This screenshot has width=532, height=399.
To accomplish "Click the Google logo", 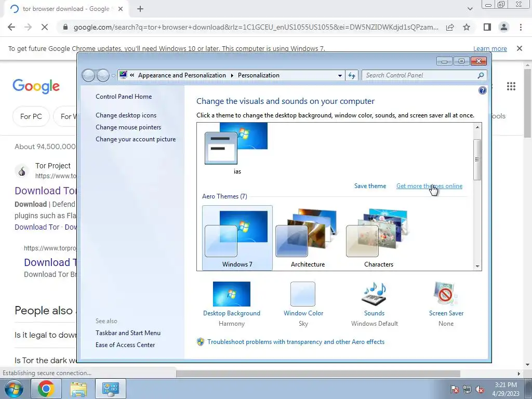I will pyautogui.click(x=36, y=86).
